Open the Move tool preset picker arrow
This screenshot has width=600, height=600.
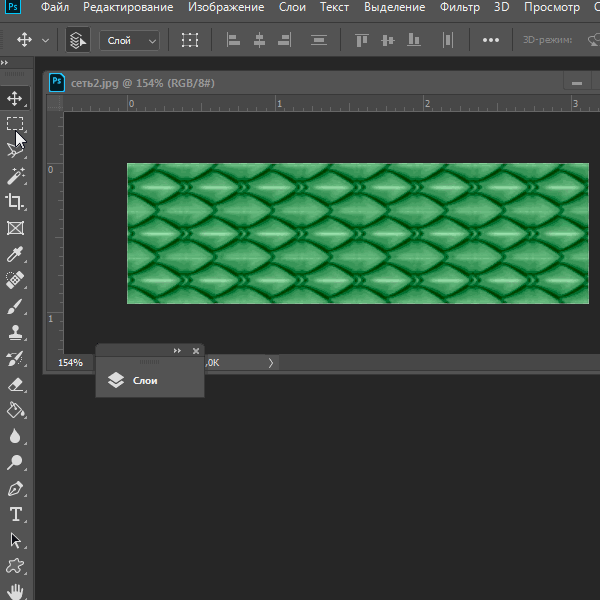45,40
